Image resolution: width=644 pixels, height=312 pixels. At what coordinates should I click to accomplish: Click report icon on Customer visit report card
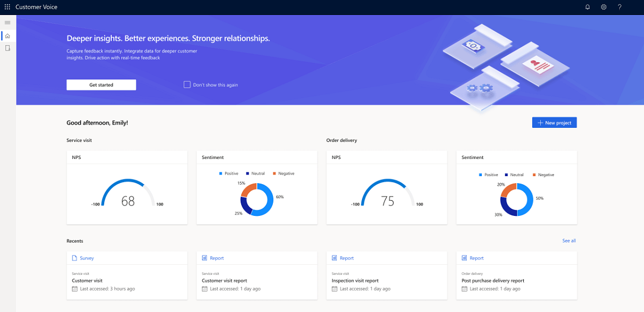coord(205,258)
